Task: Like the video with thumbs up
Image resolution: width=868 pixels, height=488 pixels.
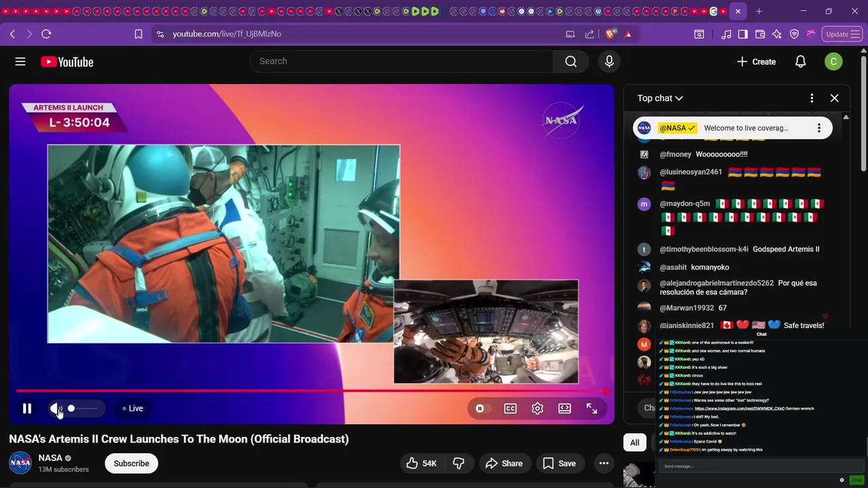Action: (x=421, y=464)
